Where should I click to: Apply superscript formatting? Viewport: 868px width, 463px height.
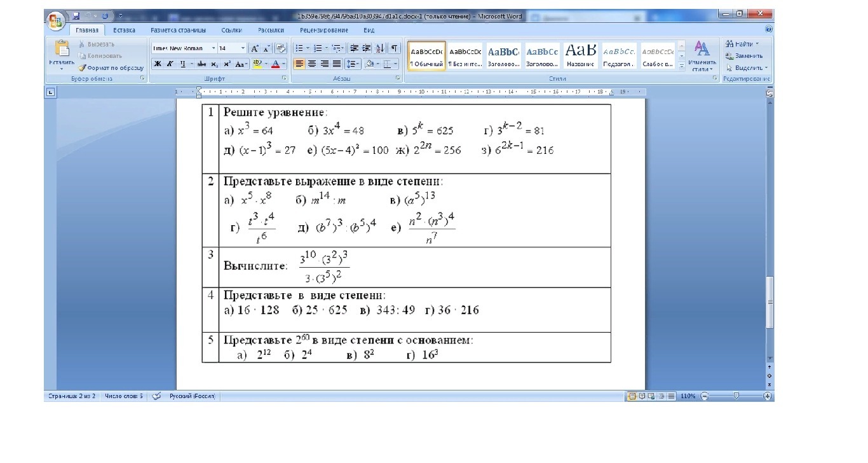[x=227, y=64]
